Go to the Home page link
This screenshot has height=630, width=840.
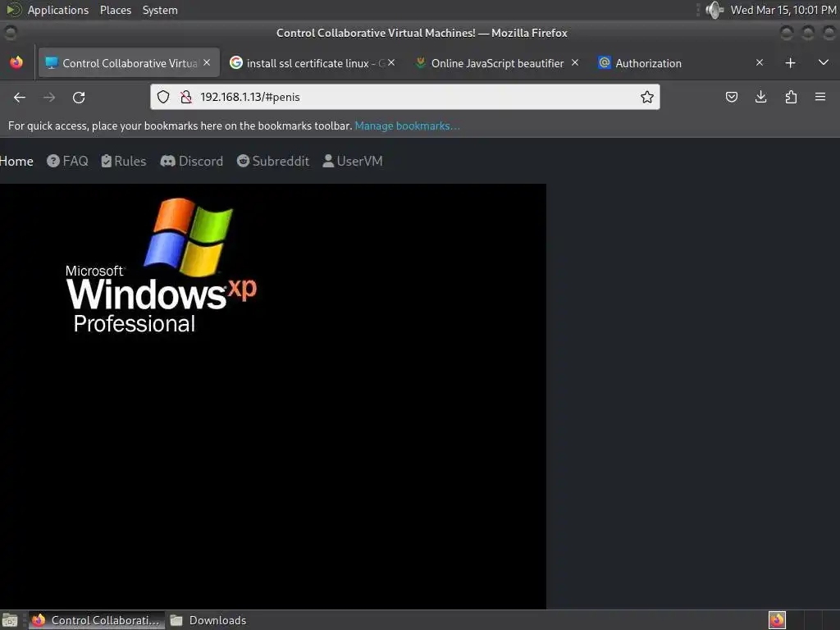(16, 162)
